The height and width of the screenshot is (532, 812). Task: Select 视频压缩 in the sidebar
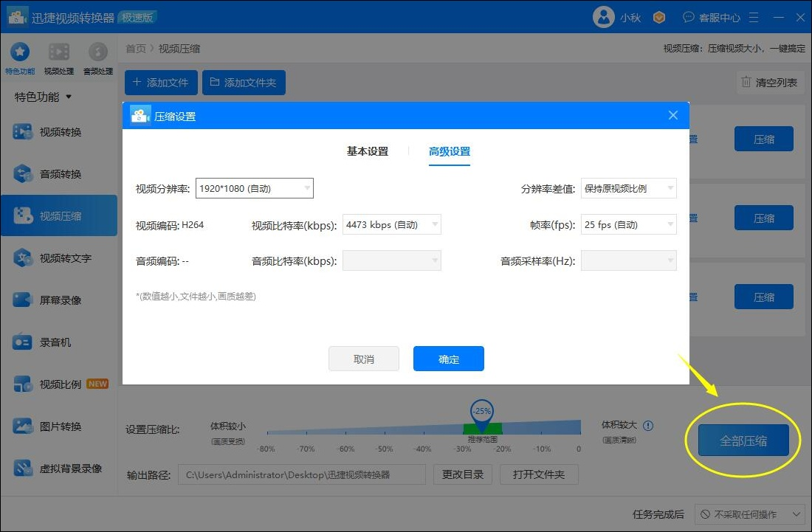click(59, 215)
